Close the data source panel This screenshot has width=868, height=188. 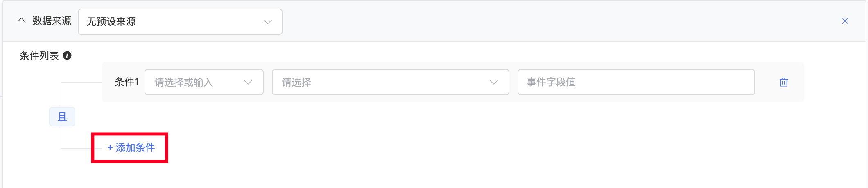[845, 21]
